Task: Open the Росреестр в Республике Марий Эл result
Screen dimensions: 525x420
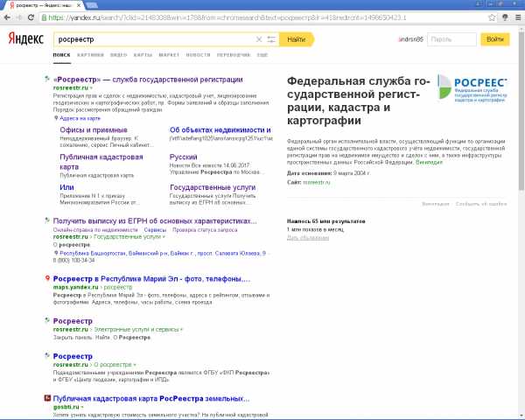Action: click(x=151, y=278)
